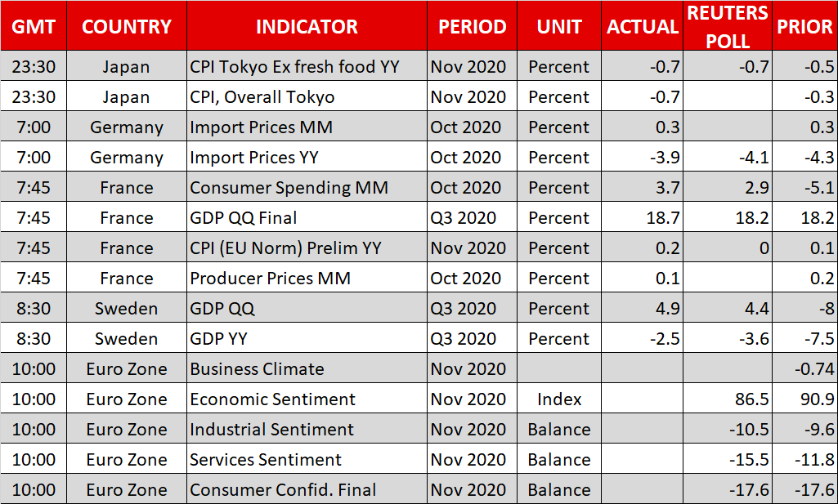Viewport: 838px width, 504px height.
Task: Select the UNIT column header
Action: tap(559, 26)
